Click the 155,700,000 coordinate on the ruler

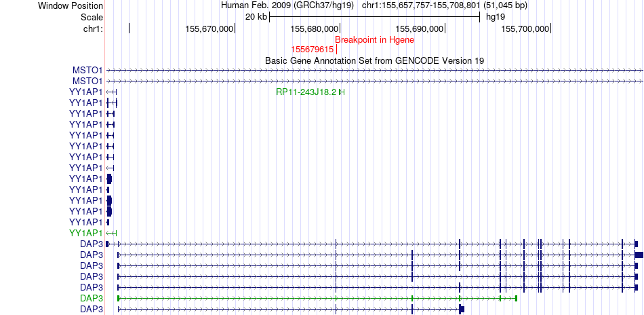[525, 29]
